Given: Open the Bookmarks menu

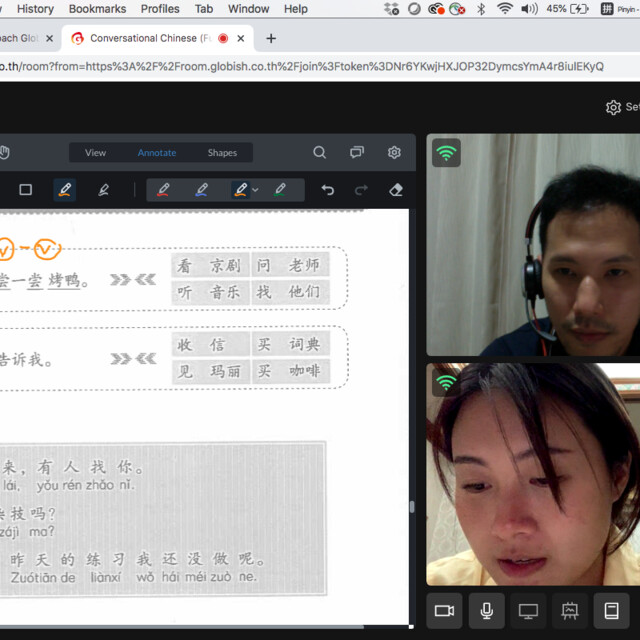Looking at the screenshot, I should [x=97, y=9].
